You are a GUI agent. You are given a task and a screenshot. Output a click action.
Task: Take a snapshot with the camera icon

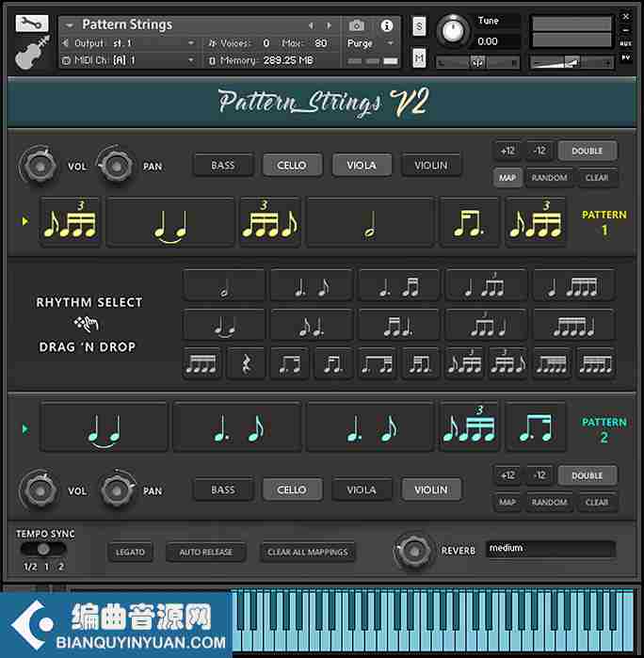357,25
